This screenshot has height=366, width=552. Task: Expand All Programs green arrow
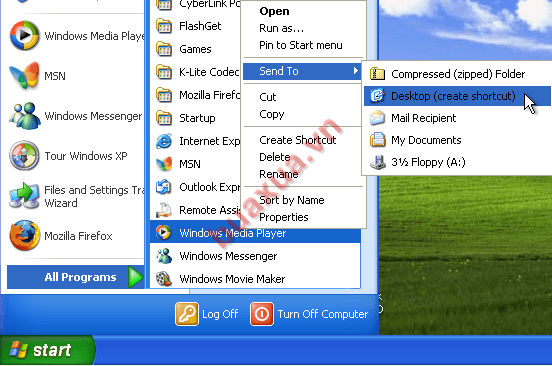(x=136, y=277)
